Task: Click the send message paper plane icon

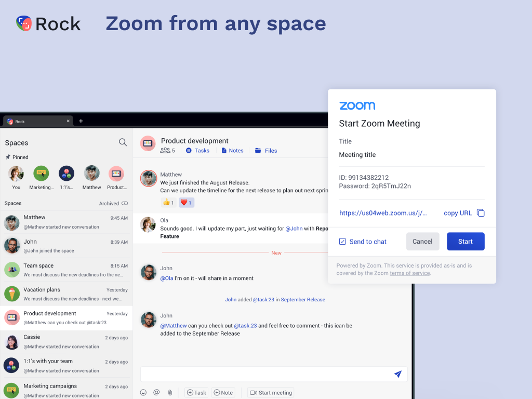Action: (x=398, y=374)
